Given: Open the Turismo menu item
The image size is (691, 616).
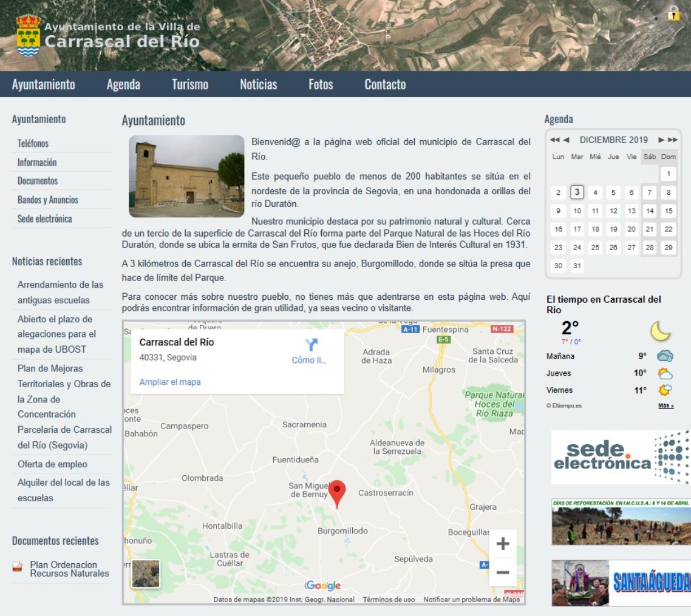Looking at the screenshot, I should click(189, 84).
